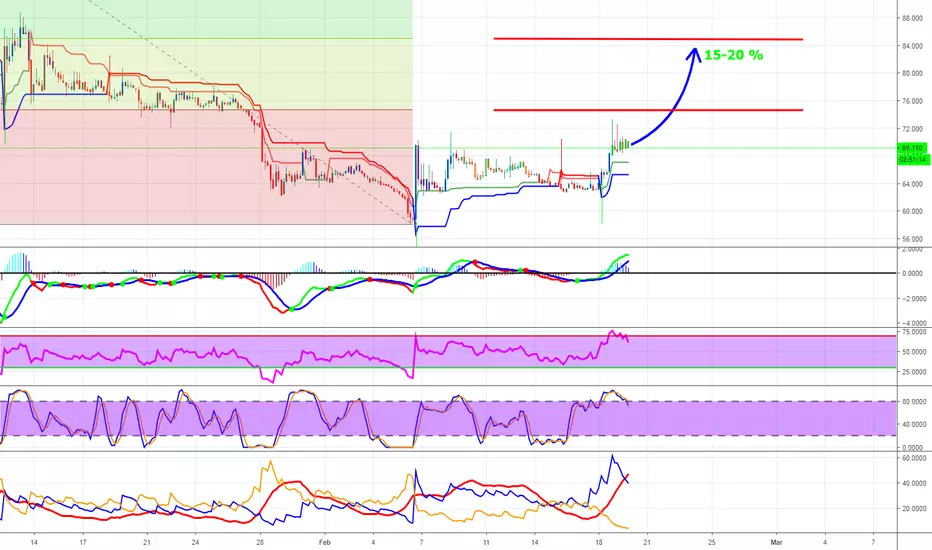Select the "15-20 %" text annotation
This screenshot has width=932, height=550.
[x=733, y=55]
